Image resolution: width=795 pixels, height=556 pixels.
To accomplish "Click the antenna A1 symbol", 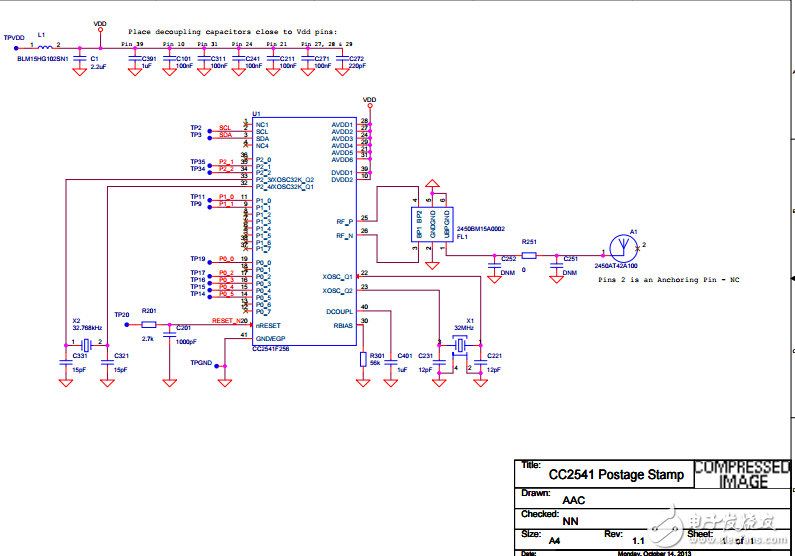I will 620,246.
